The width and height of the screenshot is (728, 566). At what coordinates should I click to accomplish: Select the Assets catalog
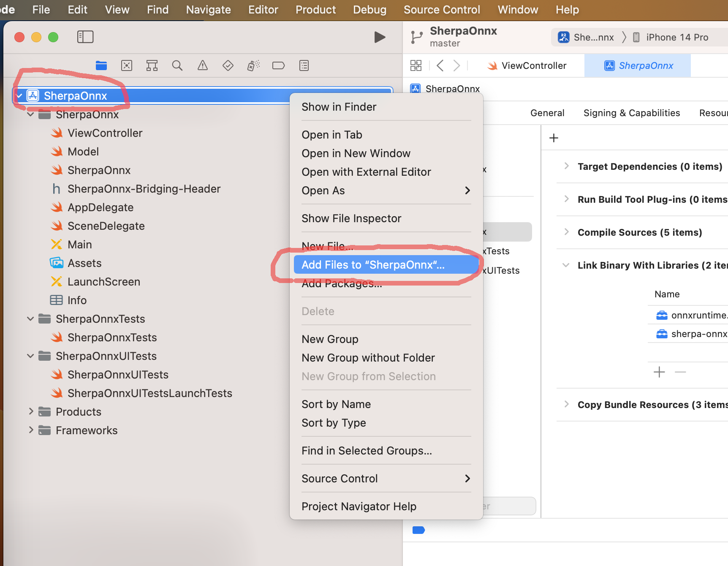(76, 263)
